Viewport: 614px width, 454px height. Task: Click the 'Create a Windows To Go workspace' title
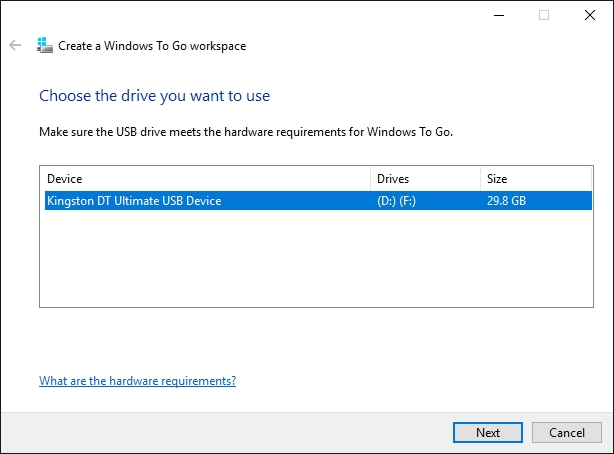[152, 45]
